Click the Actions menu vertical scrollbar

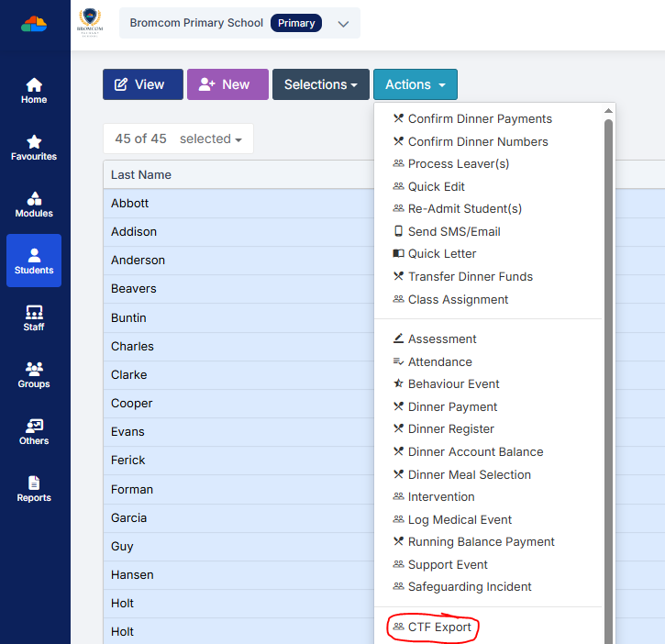click(x=608, y=367)
